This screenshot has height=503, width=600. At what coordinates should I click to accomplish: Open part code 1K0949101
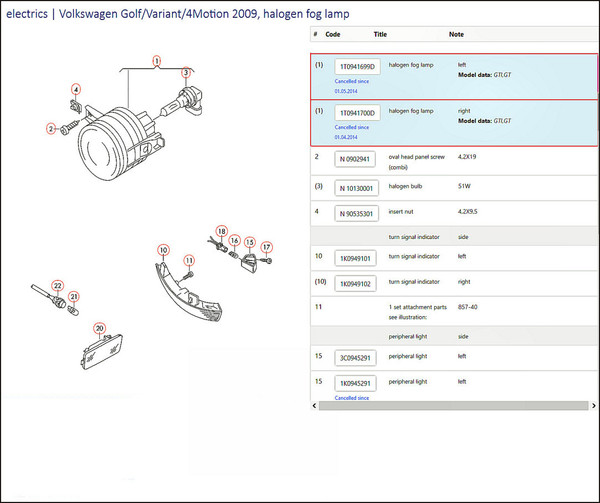click(x=355, y=258)
